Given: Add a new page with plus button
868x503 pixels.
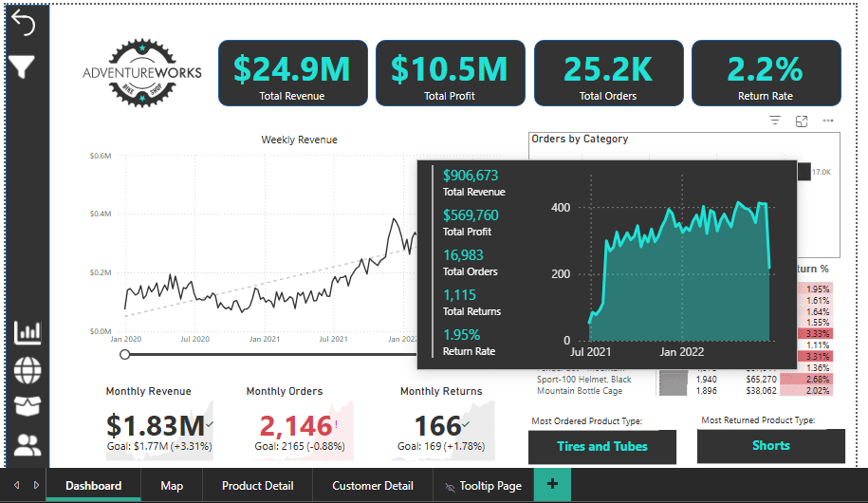Looking at the screenshot, I should 552,484.
